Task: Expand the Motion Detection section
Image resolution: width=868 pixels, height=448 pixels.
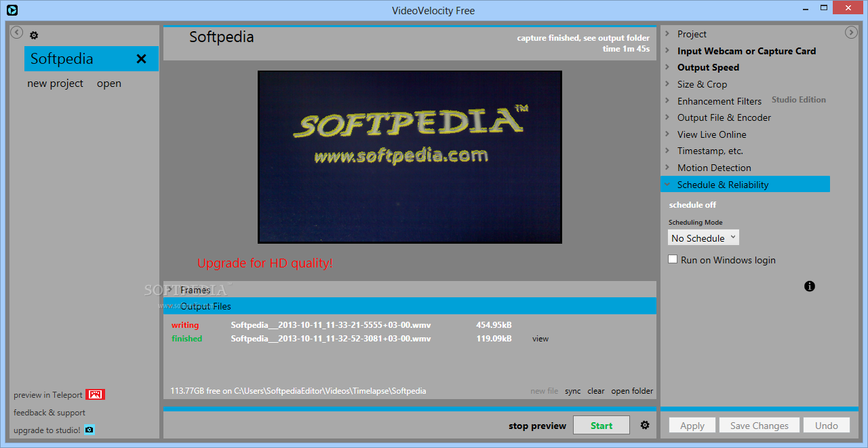Action: 714,168
